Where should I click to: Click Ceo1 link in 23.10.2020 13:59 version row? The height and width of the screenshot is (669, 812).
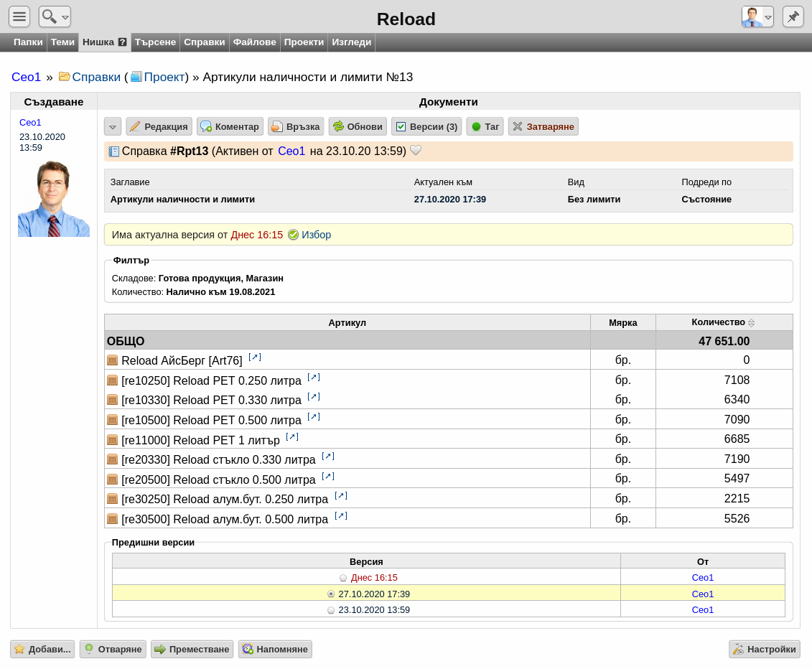[703, 610]
